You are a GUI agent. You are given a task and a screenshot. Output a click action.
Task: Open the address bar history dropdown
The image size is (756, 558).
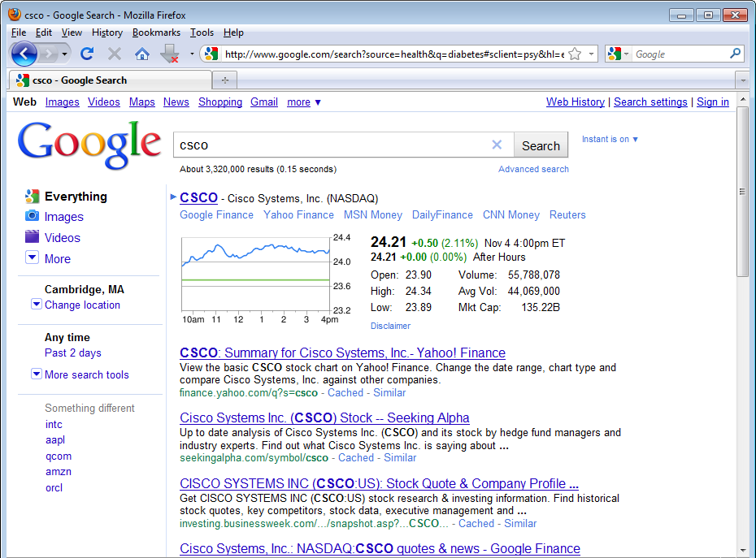pyautogui.click(x=591, y=54)
